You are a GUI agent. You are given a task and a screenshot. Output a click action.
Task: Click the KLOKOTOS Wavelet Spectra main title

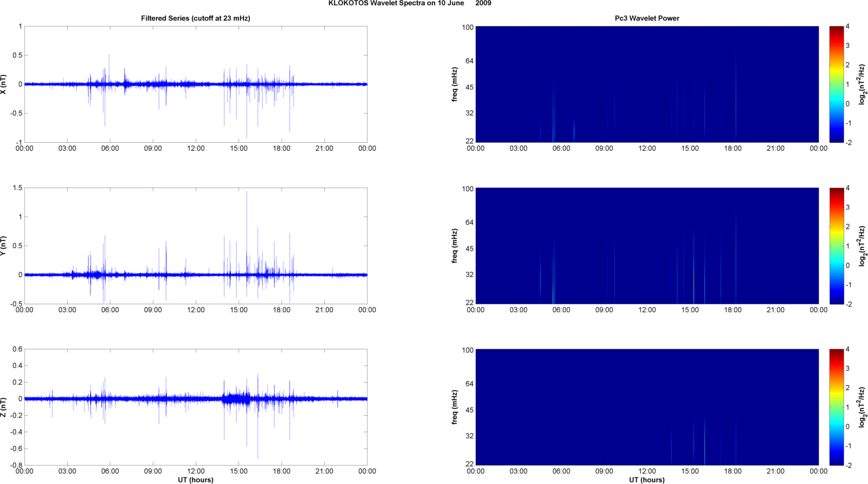(x=410, y=3)
